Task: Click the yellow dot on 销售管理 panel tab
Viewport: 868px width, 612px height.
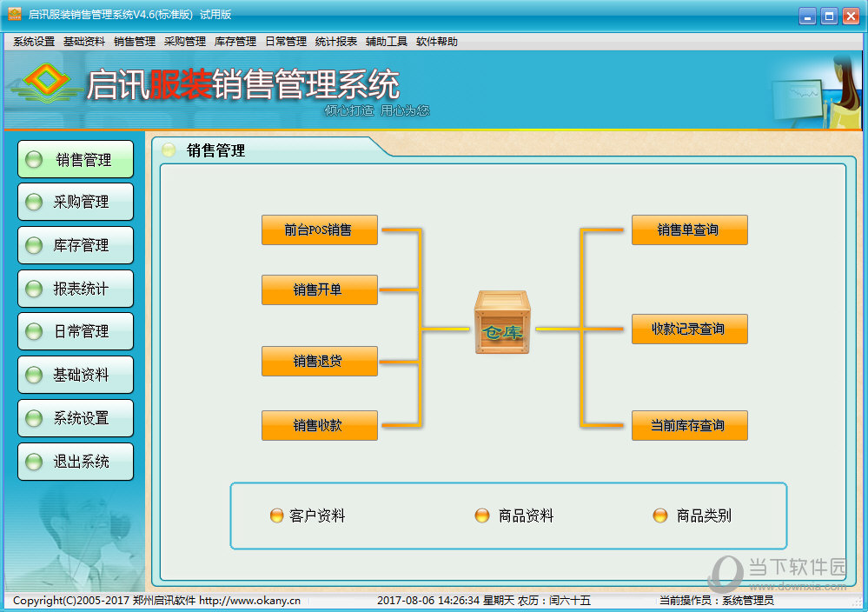Action: coord(169,150)
